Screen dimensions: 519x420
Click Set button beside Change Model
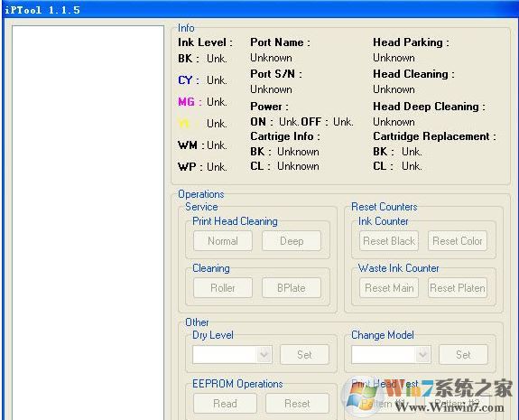[463, 355]
